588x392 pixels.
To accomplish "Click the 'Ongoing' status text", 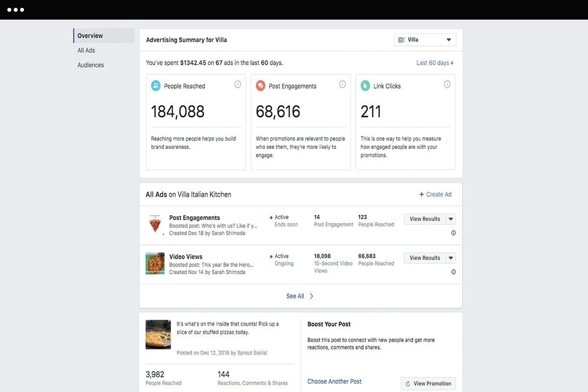I will click(284, 264).
